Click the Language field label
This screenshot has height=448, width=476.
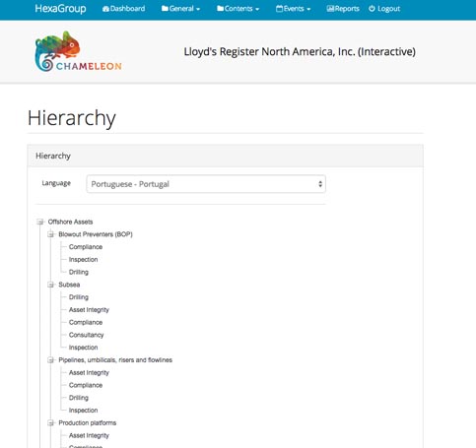coord(56,183)
